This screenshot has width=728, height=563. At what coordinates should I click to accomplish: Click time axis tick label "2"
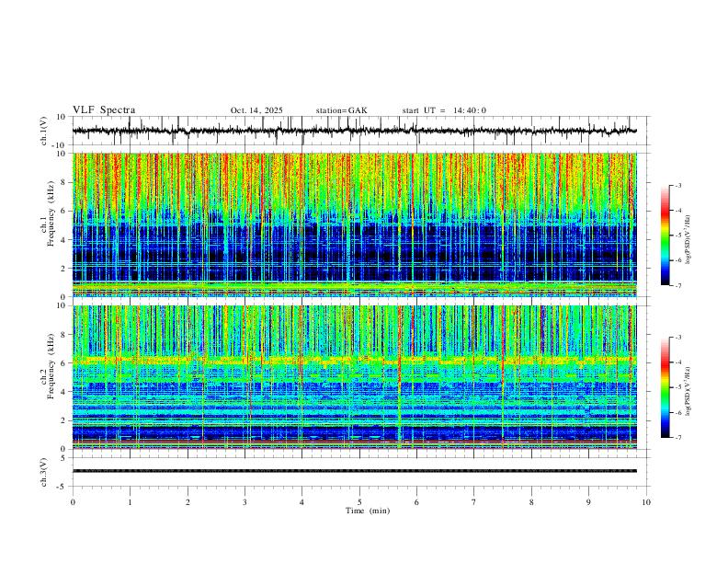188,502
